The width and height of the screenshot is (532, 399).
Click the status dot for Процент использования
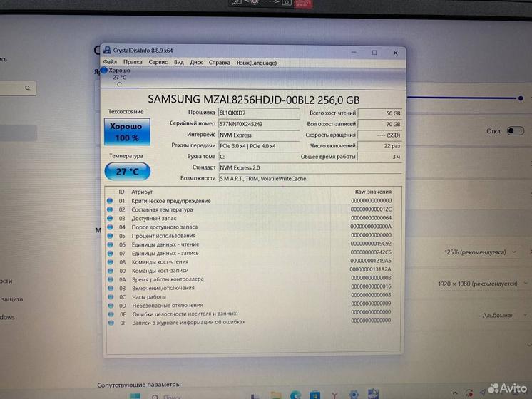(x=110, y=236)
